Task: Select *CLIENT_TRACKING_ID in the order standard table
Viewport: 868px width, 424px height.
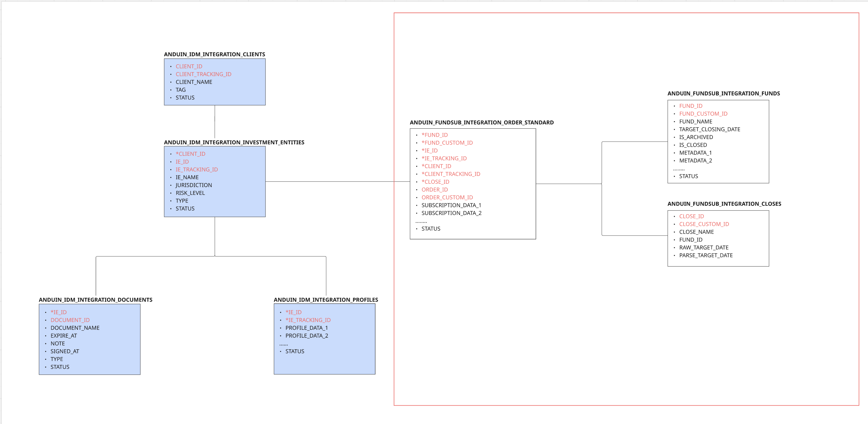Action: 450,174
